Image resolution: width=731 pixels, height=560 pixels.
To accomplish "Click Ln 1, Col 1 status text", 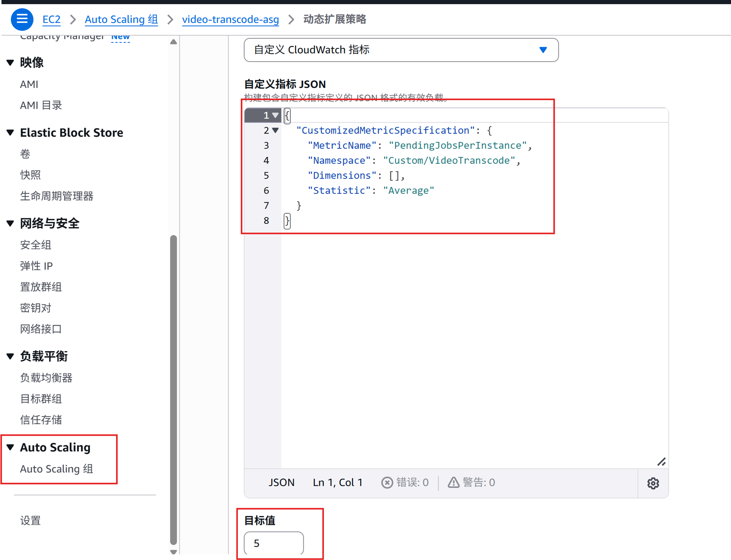I will (x=338, y=482).
